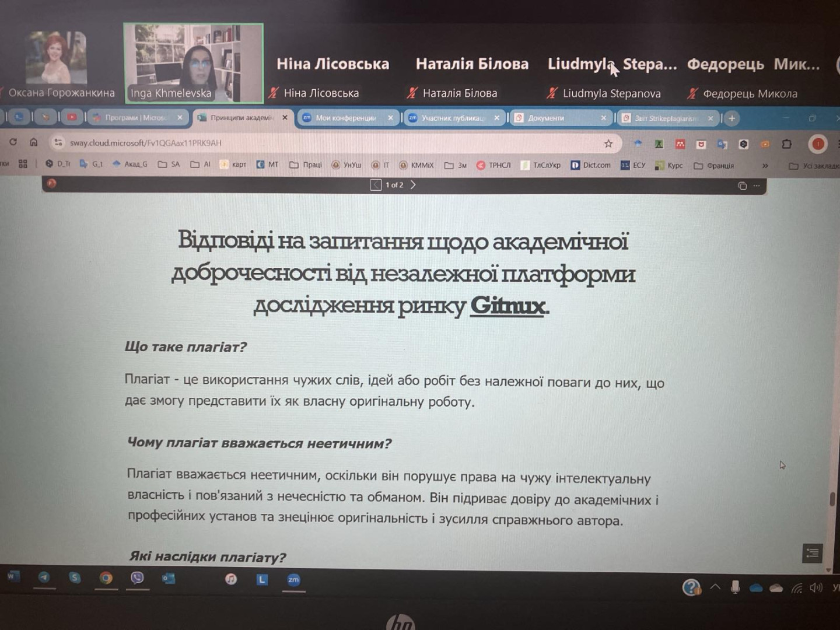Image resolution: width=840 pixels, height=630 pixels.
Task: Switch to the Звіт Strikeplagiarism tab
Action: [x=667, y=118]
